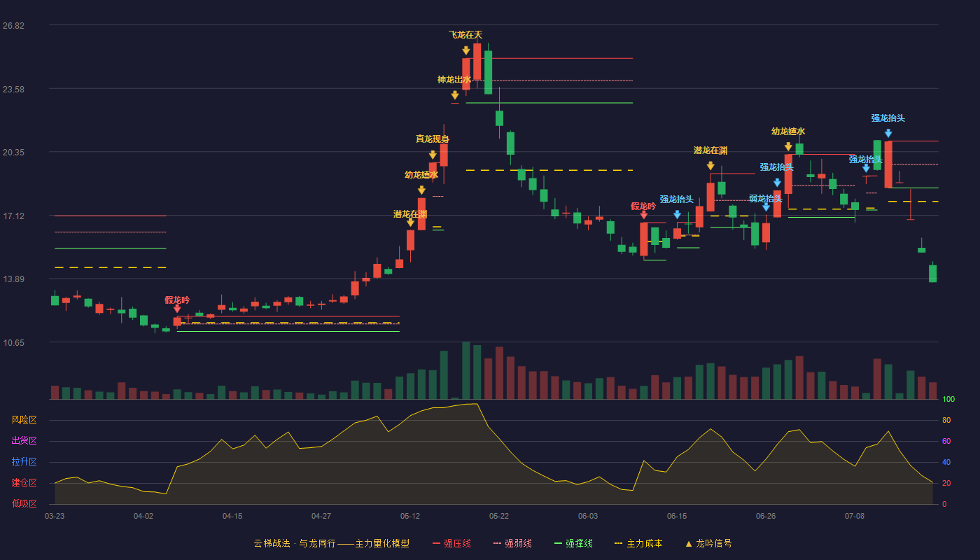The image size is (980, 560).
Task: Click the 强龙抬头 arrow near 06-26
Action: pos(777,183)
